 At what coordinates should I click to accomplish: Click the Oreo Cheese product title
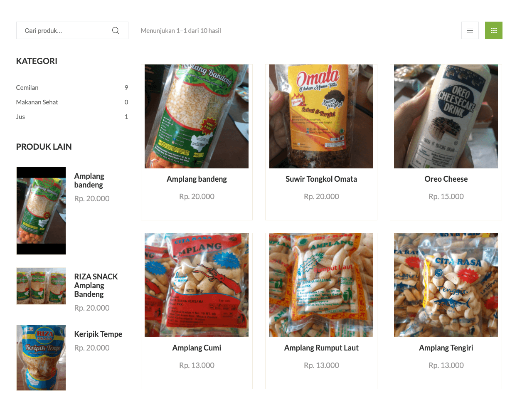(x=446, y=179)
